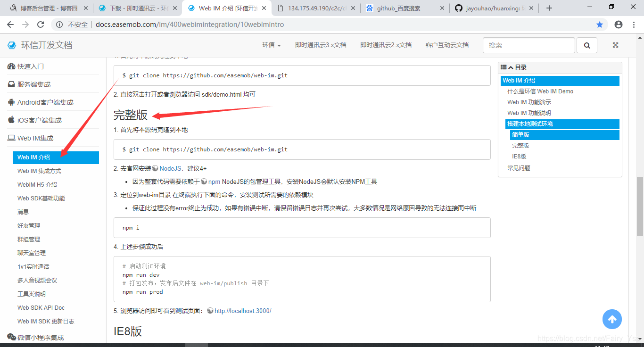The height and width of the screenshot is (347, 644).
Task: Open Web SDK API Doc in sidebar
Action: coord(41,308)
